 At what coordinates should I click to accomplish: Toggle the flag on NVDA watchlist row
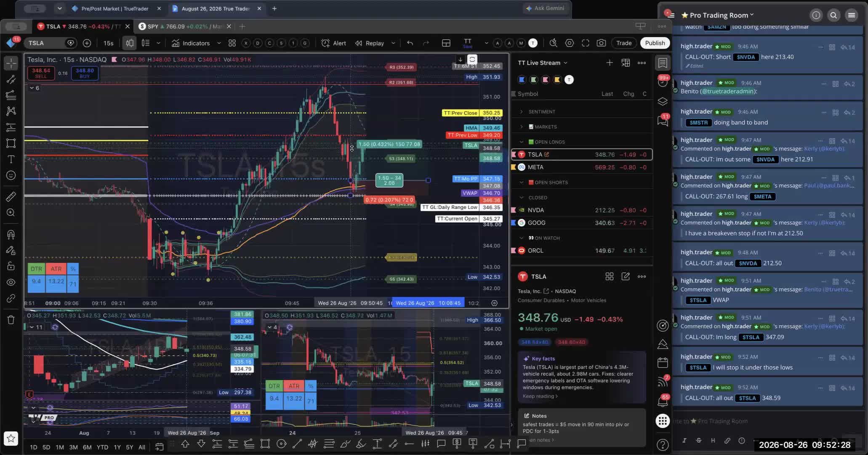pos(514,210)
